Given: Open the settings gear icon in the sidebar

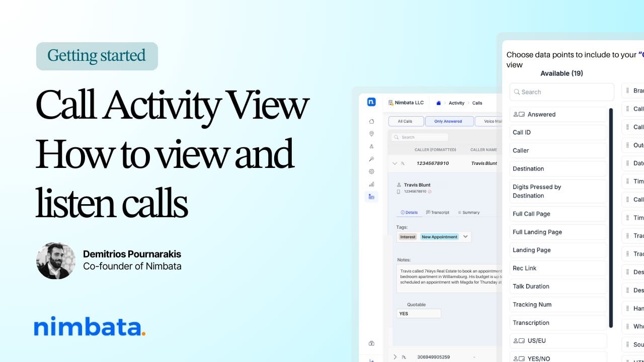Looking at the screenshot, I should 371,171.
